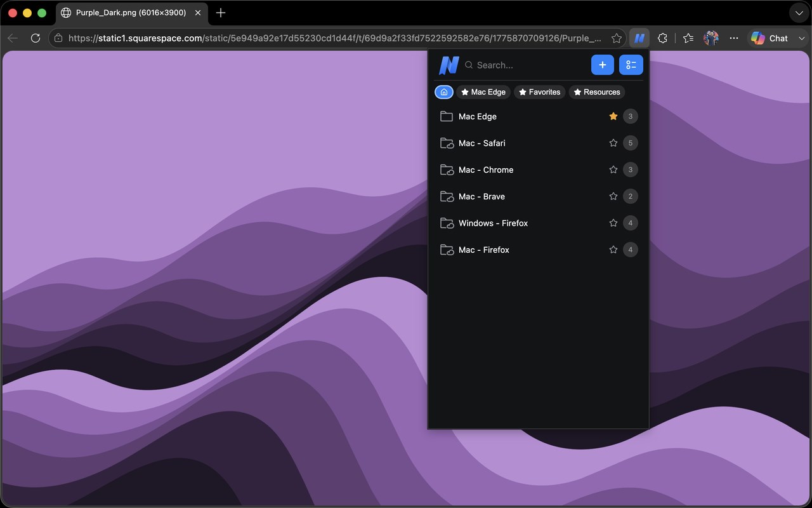Image resolution: width=812 pixels, height=508 pixels.
Task: Open the tab search dropdown arrow
Action: [x=799, y=13]
